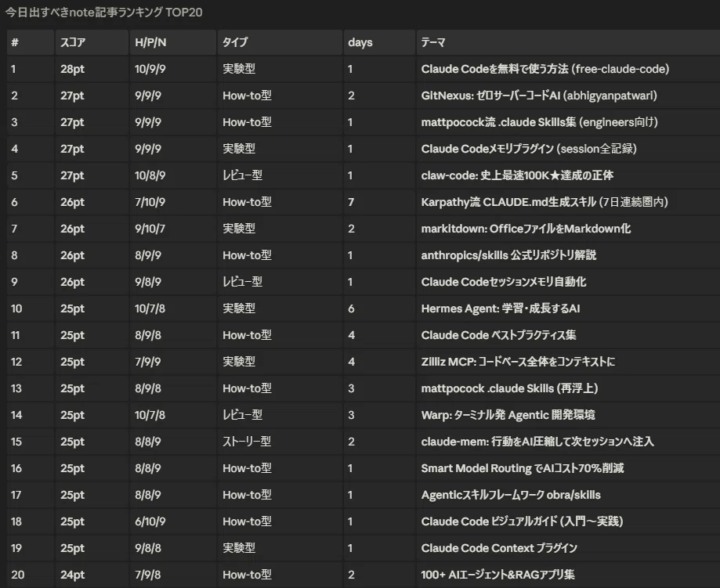Select the 28pt score cell
Viewport: 720px width, 588px height.
point(92,70)
